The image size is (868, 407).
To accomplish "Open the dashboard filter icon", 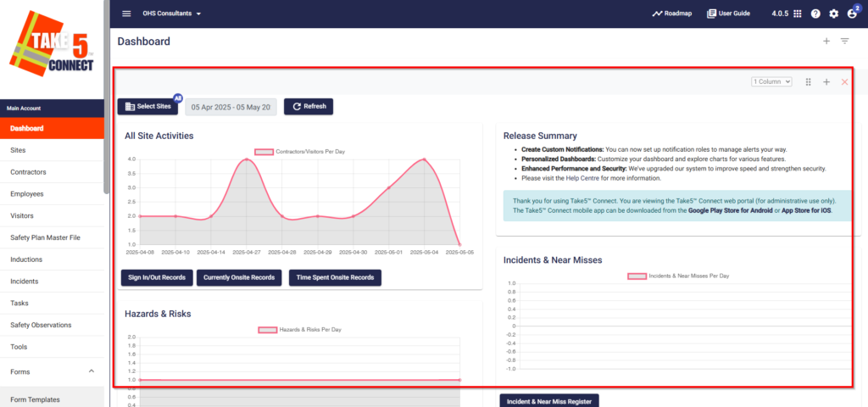I will click(x=845, y=41).
